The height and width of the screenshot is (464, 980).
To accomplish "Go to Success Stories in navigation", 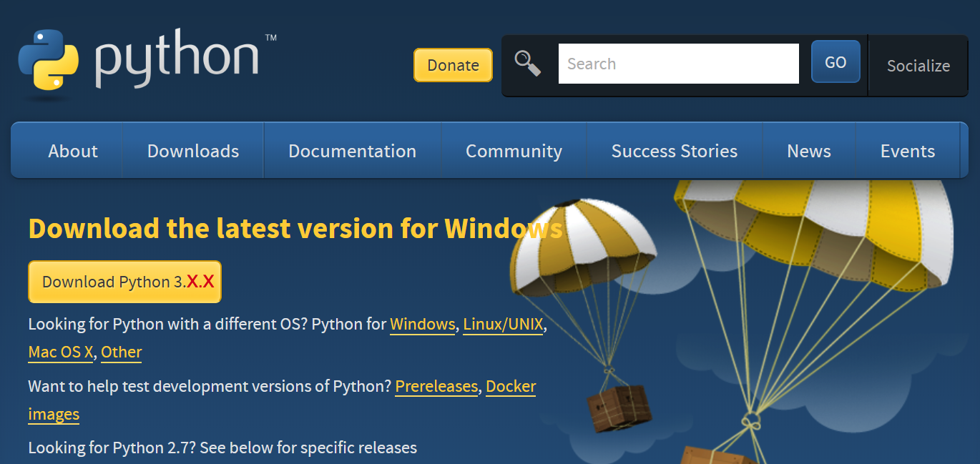I will pos(674,151).
